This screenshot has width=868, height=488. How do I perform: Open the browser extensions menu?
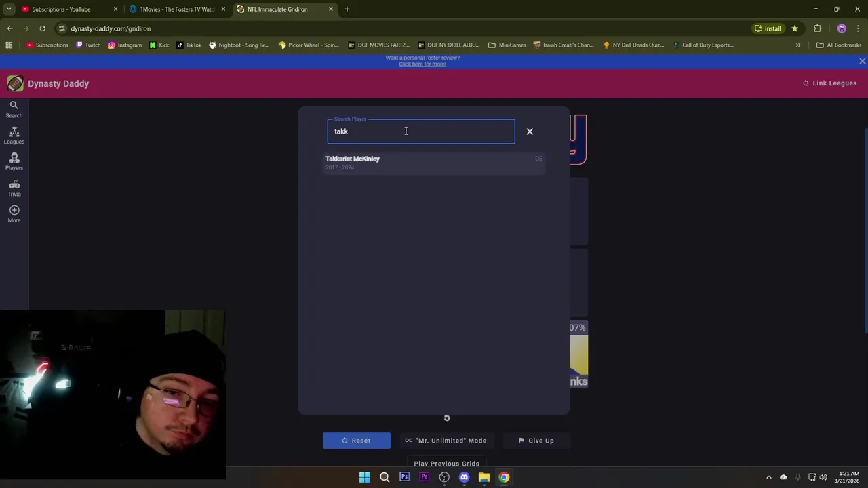(x=817, y=28)
